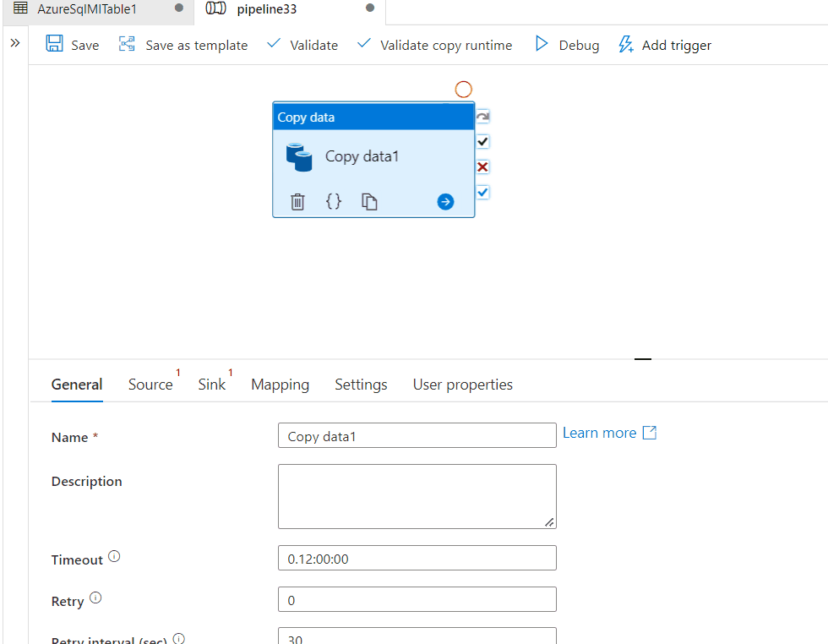Select the User properties tab
The width and height of the screenshot is (828, 644).
pyautogui.click(x=462, y=385)
